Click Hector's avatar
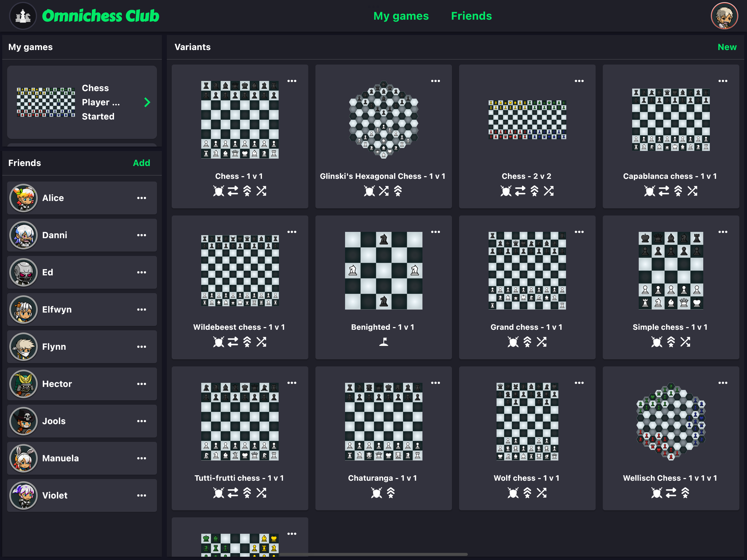Screen dimensions: 747x560 coord(23,384)
